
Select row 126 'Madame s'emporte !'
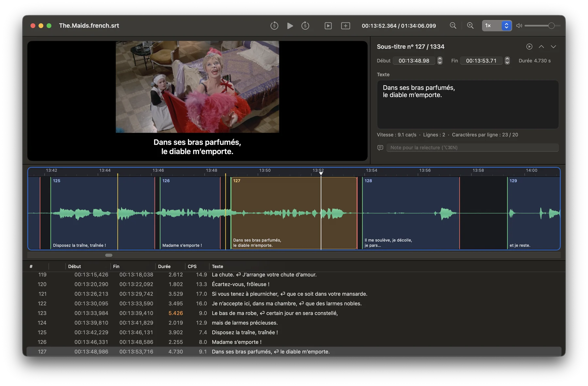(294, 342)
